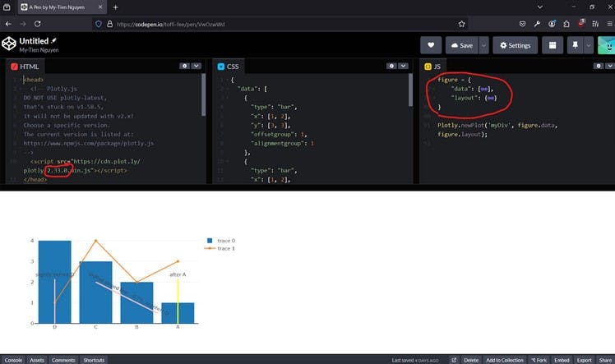Open CSS editor settings gear
This screenshot has height=364, width=615.
pyautogui.click(x=391, y=66)
